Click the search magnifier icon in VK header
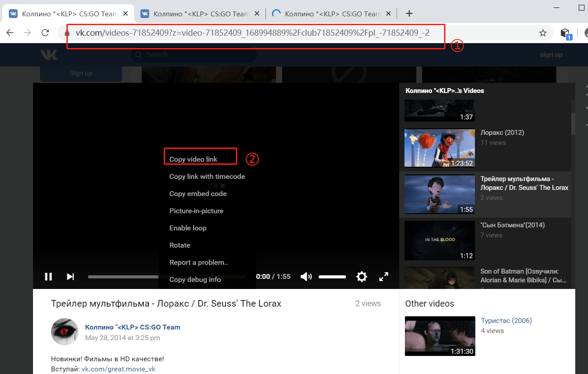The width and height of the screenshot is (588, 374). point(139,55)
